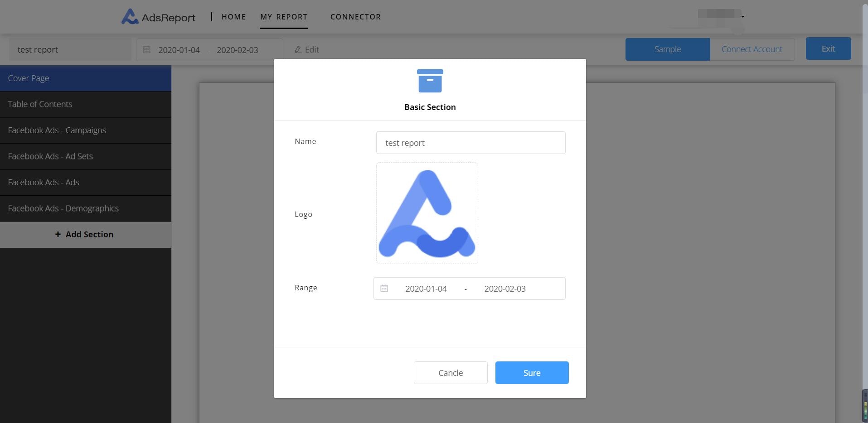Click the logo preview in the Logo field

427,213
